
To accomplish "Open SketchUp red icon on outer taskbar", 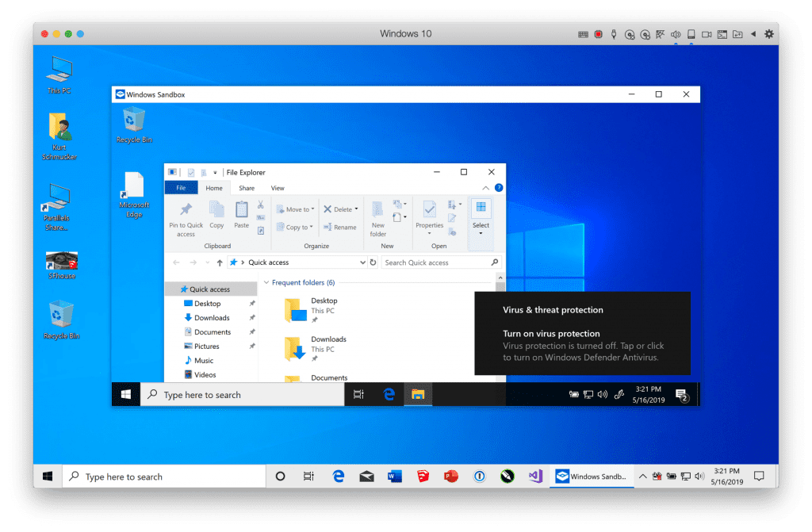I will point(423,476).
